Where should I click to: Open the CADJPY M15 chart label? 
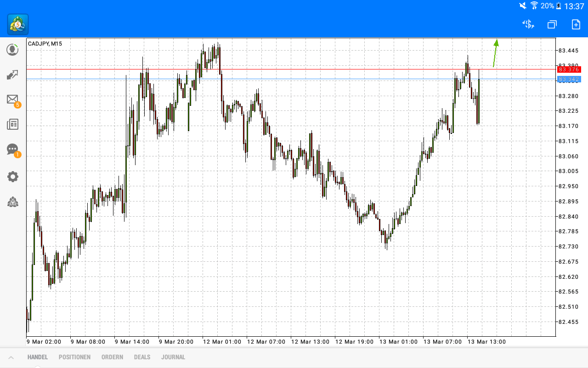[x=46, y=44]
